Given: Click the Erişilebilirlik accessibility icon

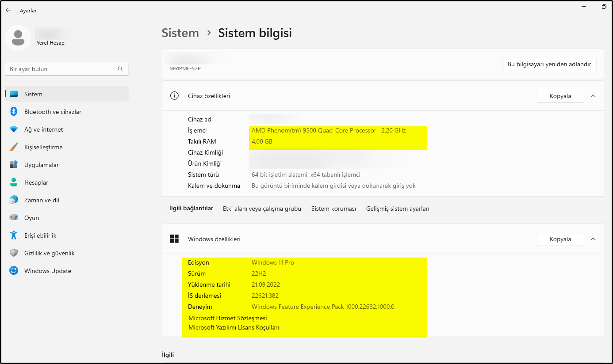Looking at the screenshot, I should tap(14, 235).
